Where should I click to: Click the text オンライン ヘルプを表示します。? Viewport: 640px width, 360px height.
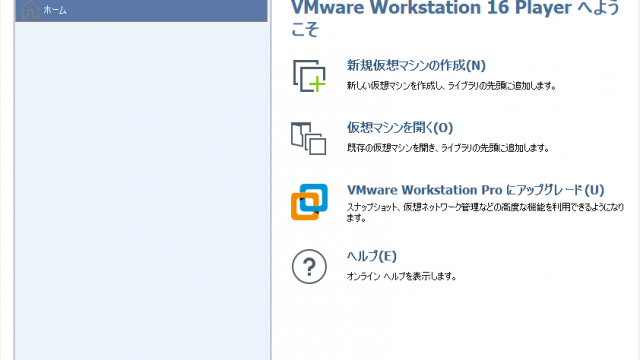coord(401,276)
